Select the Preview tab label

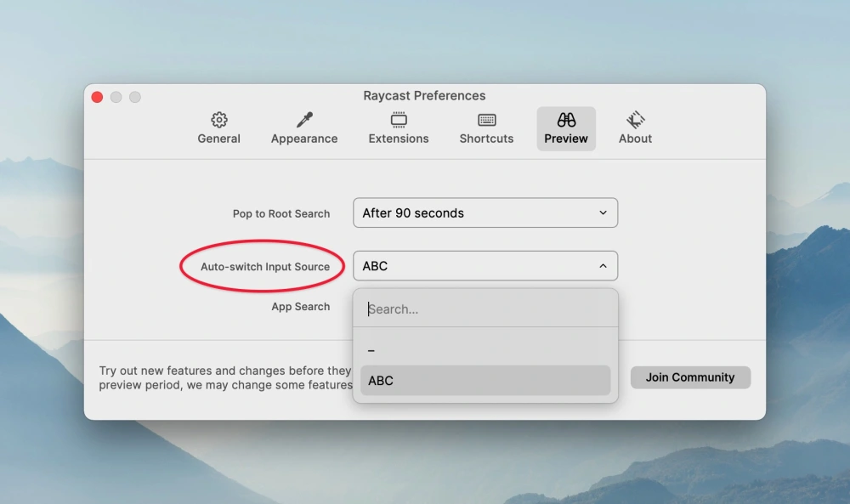click(x=566, y=139)
